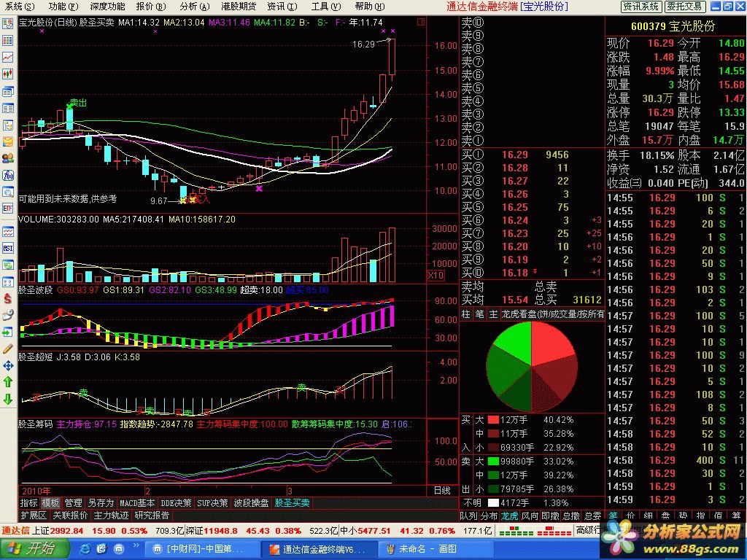
Task: Click the colored grid table sidebar icon
Action: (7, 41)
